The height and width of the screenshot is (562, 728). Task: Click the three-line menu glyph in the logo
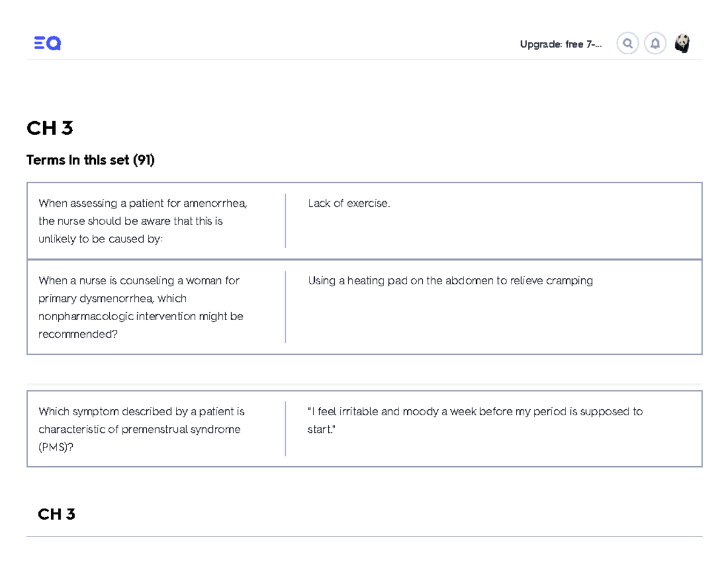point(39,43)
